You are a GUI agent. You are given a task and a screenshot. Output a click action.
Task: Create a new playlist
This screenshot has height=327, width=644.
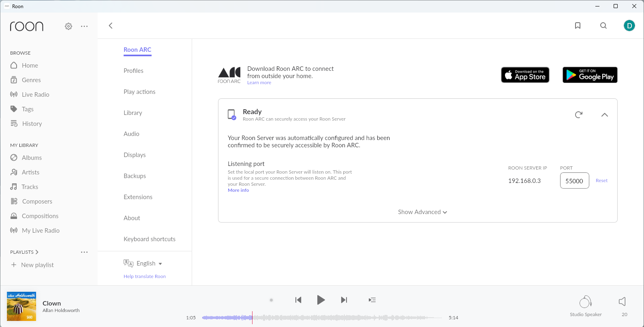tap(32, 265)
